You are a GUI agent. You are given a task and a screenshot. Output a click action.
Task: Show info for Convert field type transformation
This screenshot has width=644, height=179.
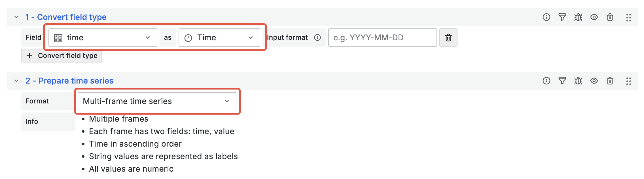546,17
